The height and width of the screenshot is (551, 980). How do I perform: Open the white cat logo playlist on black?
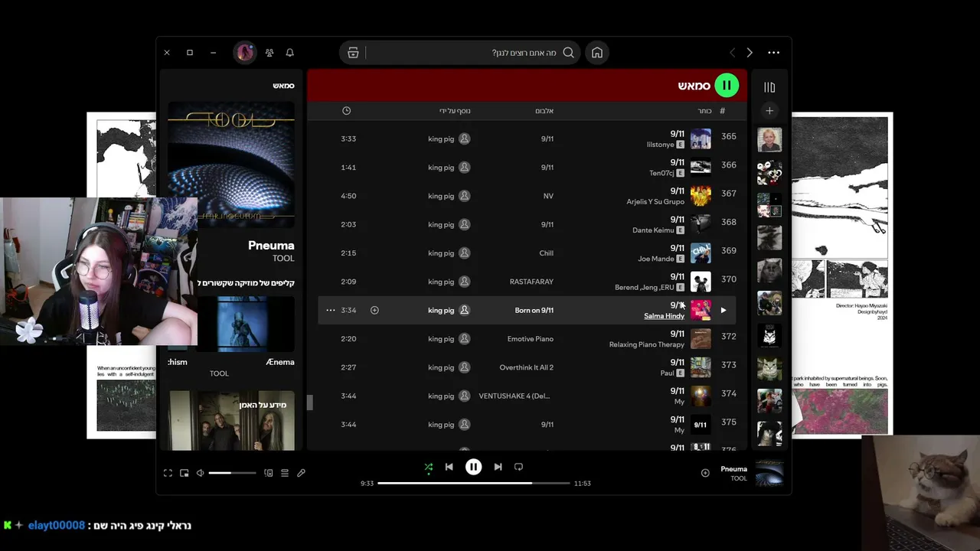(x=769, y=336)
